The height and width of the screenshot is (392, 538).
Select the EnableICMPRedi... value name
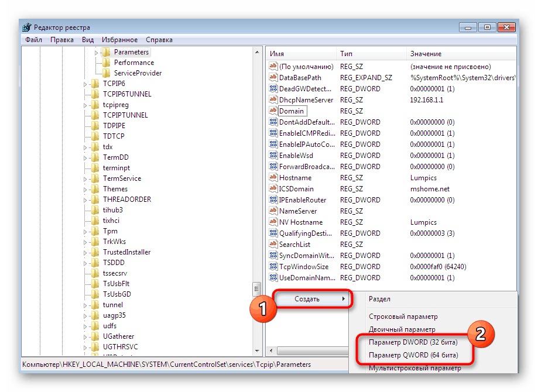coord(307,133)
